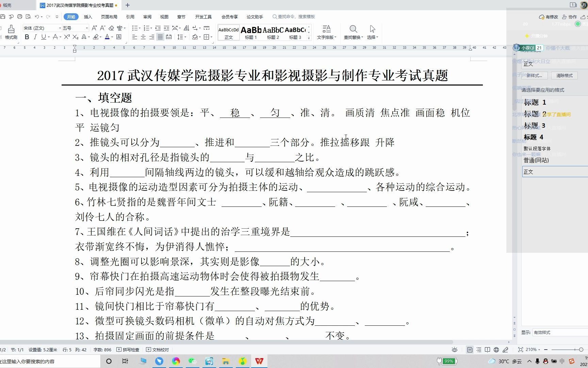Image resolution: width=588 pixels, height=368 pixels.
Task: Undo the last action
Action: point(37,17)
